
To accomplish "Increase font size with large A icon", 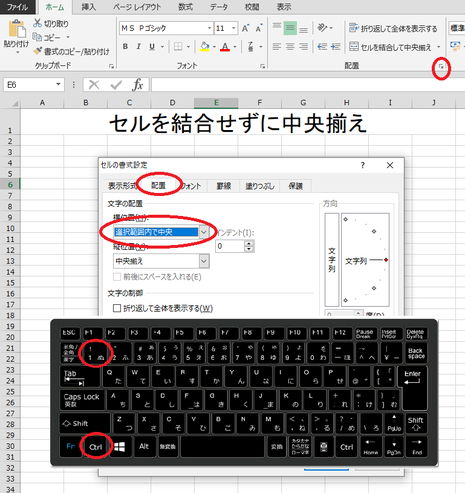I will point(245,28).
